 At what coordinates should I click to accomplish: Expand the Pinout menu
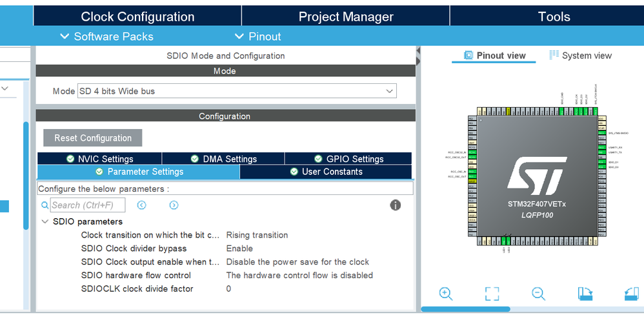click(258, 37)
